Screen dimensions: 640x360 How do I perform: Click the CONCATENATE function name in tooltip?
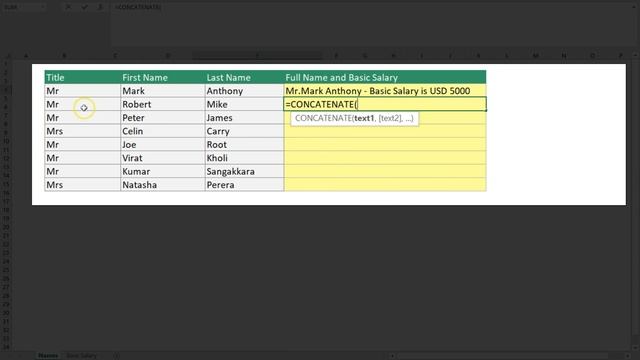click(323, 118)
